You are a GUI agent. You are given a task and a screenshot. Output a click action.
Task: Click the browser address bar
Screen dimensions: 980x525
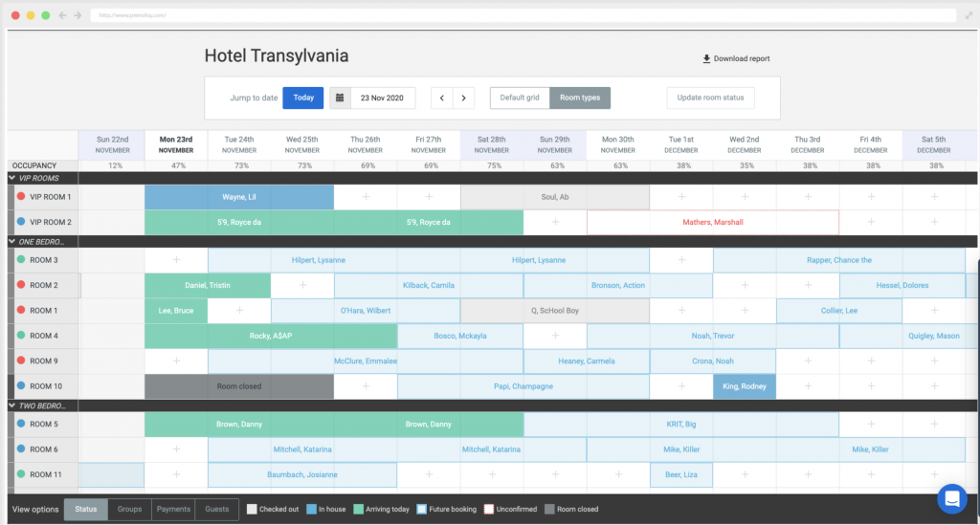click(x=523, y=15)
